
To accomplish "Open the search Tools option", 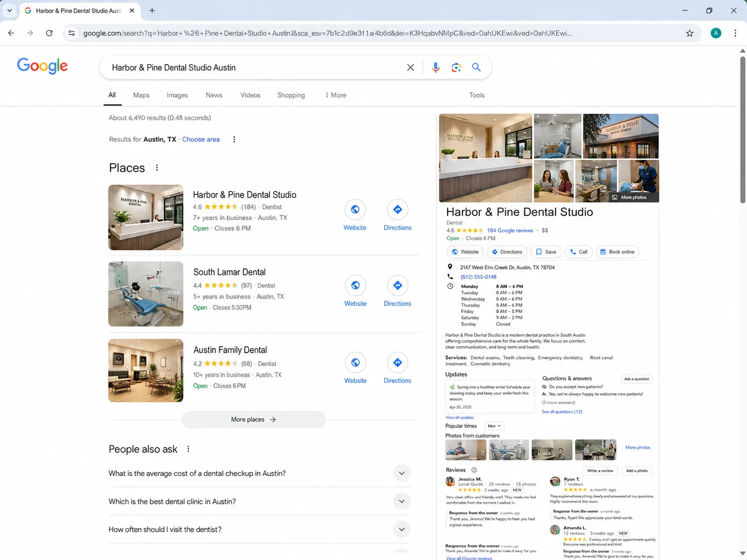I will pos(477,95).
